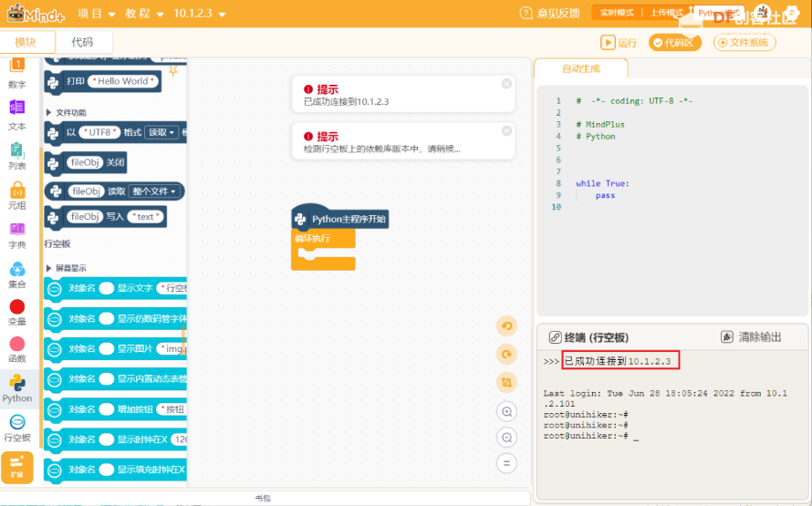This screenshot has height=506, width=812.
Task: Switch to 实时模式 real-time mode
Action: [616, 13]
